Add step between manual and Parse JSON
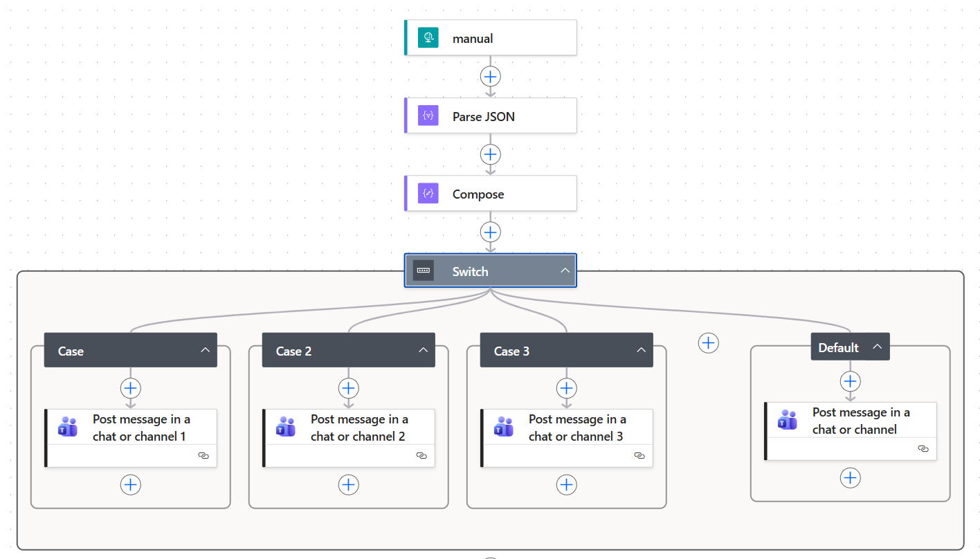The image size is (980, 559). [x=490, y=76]
